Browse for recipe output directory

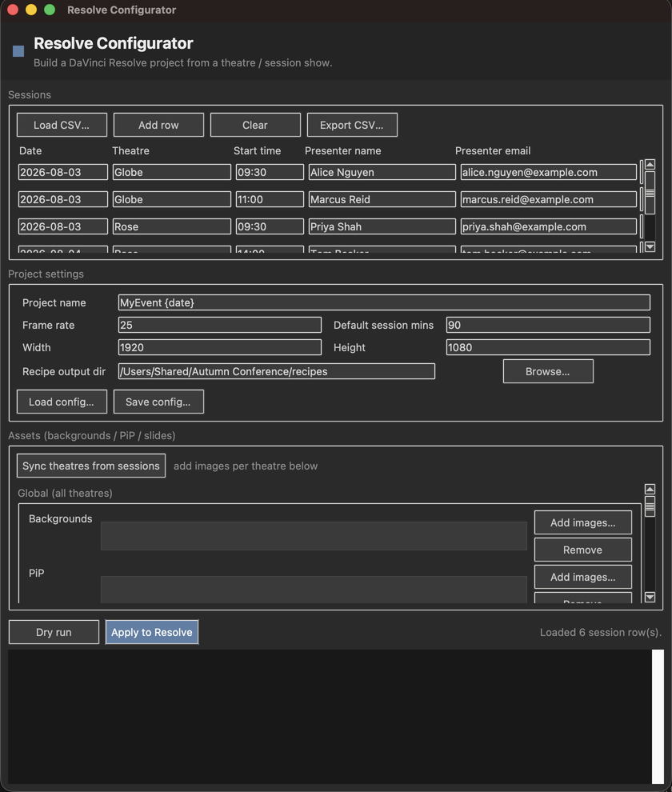coord(548,371)
